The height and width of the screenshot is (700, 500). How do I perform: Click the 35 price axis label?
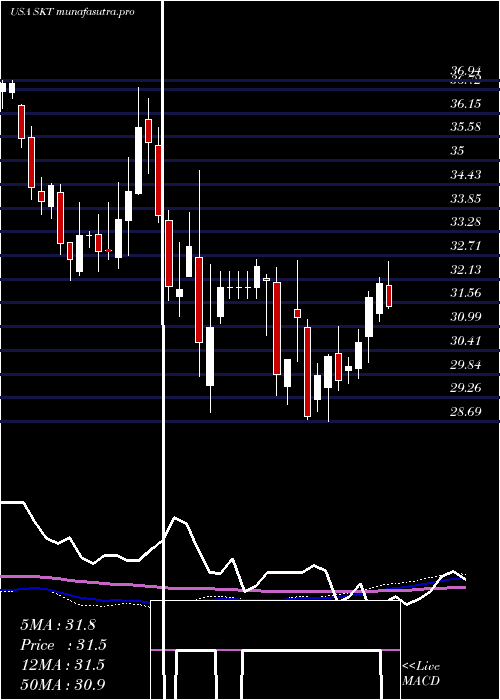coord(458,150)
